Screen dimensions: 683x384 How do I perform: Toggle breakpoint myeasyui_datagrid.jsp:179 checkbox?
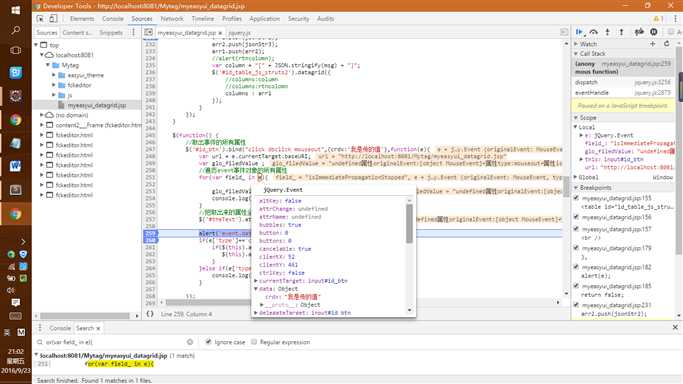[577, 248]
